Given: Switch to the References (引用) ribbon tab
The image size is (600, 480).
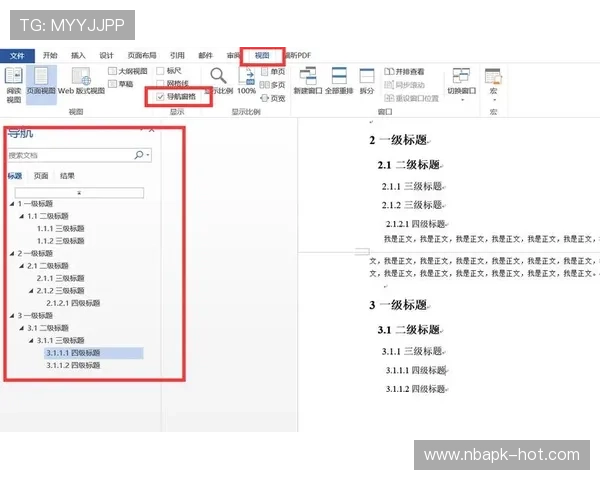Looking at the screenshot, I should pos(177,56).
